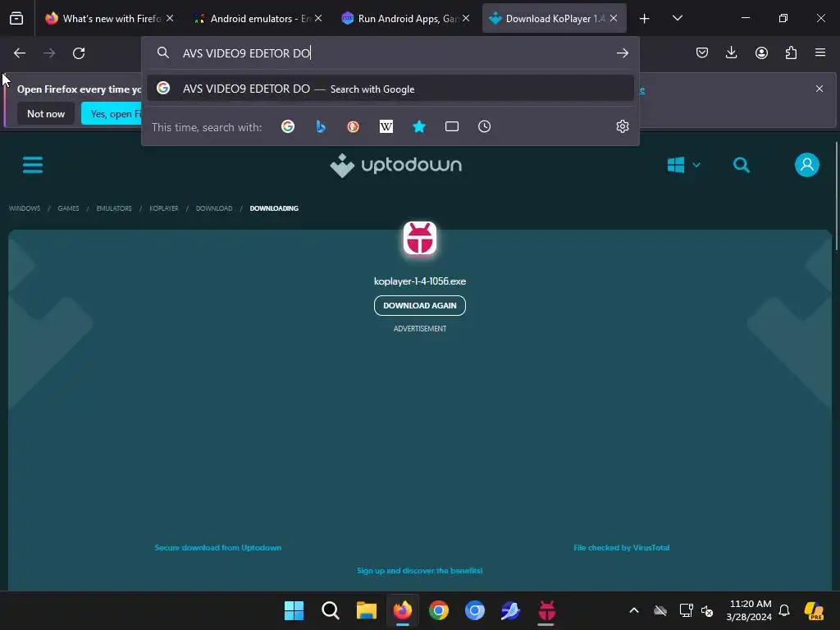Open GAMES breadcrumb link
The image size is (840, 630).
click(x=69, y=208)
